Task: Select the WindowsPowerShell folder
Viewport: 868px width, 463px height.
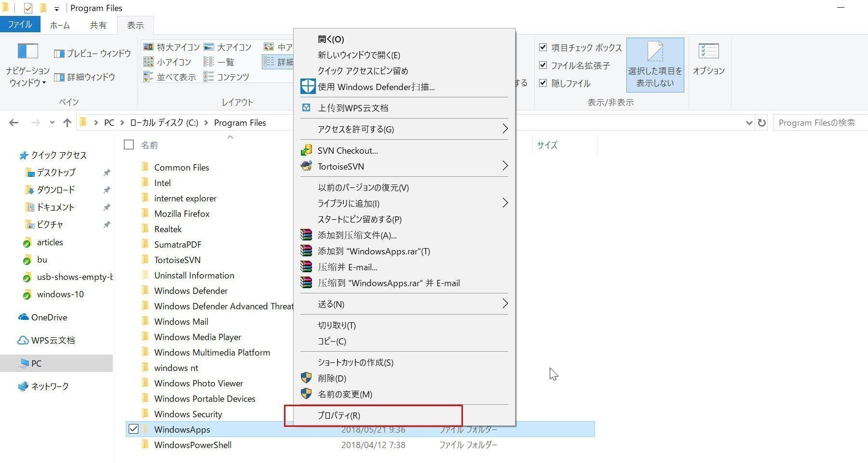Action: coord(193,445)
